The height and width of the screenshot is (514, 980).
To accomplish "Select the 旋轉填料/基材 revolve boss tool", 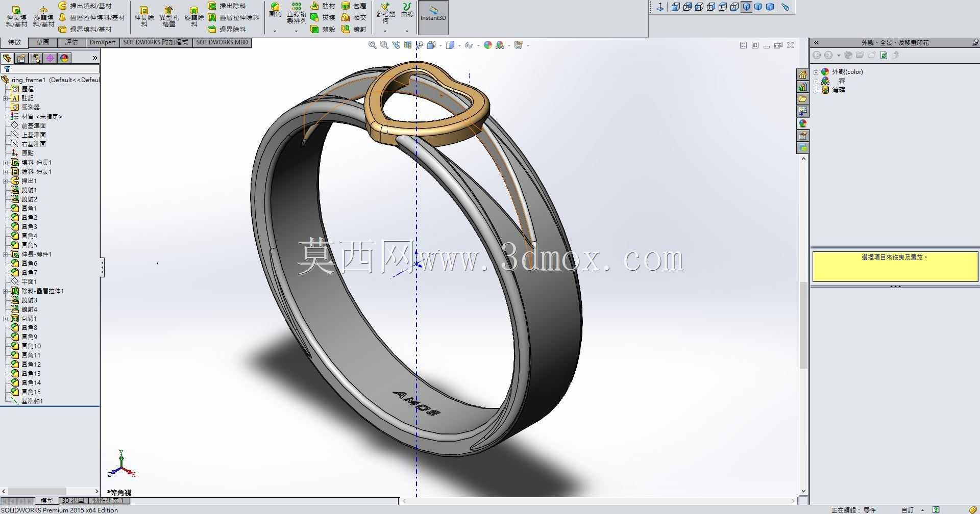I will tap(43, 17).
